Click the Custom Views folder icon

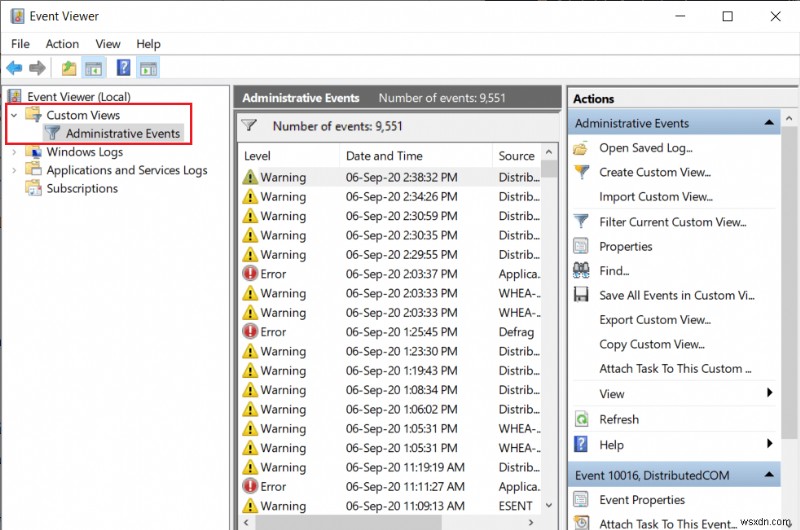pyautogui.click(x=34, y=115)
